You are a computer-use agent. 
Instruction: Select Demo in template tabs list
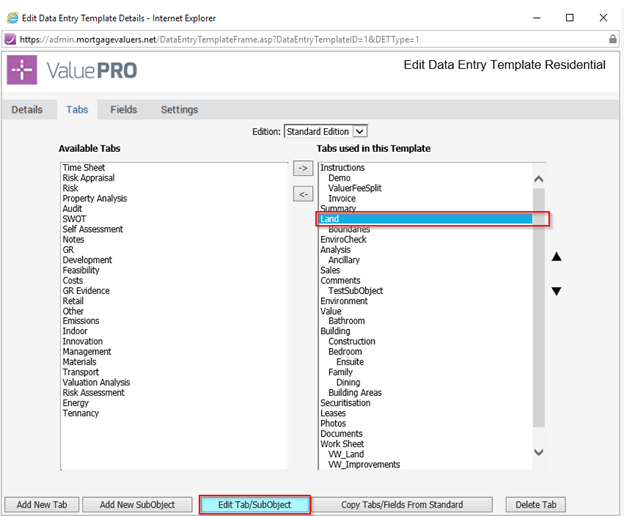339,178
